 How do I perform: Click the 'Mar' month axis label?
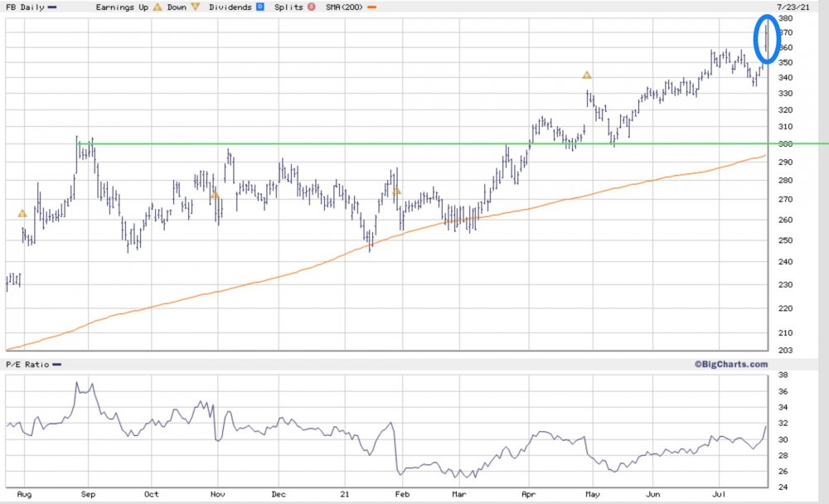(x=459, y=494)
